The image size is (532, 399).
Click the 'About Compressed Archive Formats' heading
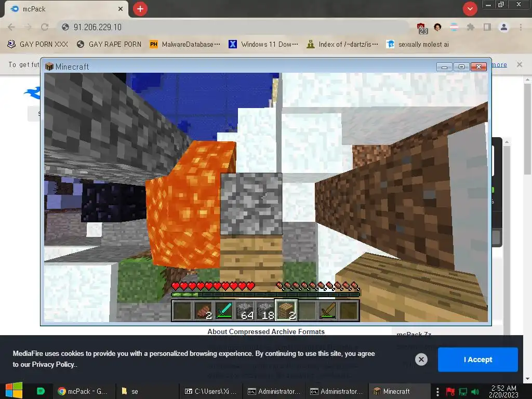click(x=266, y=331)
